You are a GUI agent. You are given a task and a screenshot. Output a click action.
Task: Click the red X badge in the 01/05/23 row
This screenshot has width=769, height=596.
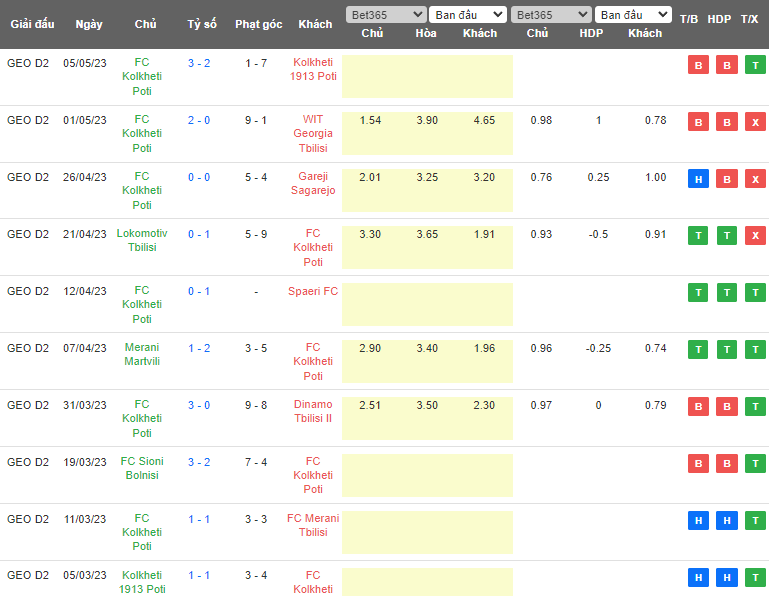[754, 123]
